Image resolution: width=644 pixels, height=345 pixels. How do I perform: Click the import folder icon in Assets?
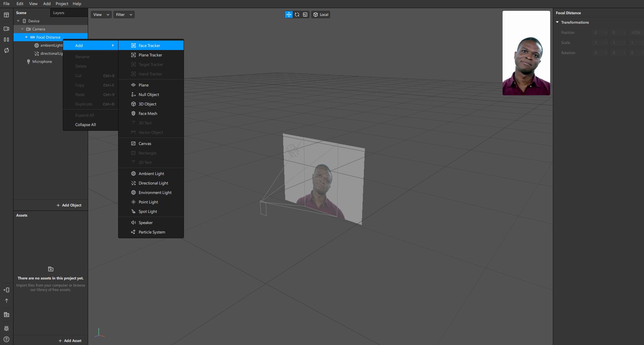51,269
